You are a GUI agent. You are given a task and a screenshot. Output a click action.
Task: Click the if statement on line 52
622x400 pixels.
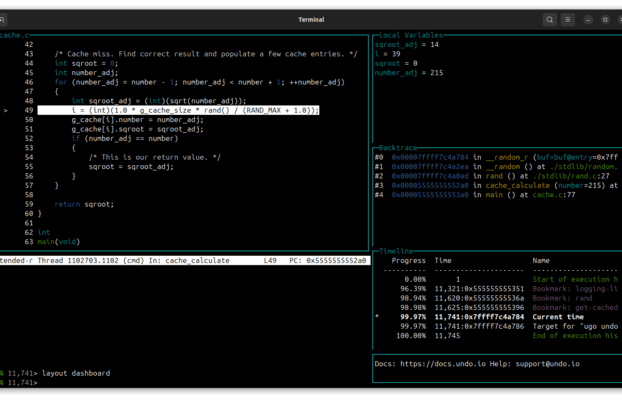pyautogui.click(x=125, y=138)
